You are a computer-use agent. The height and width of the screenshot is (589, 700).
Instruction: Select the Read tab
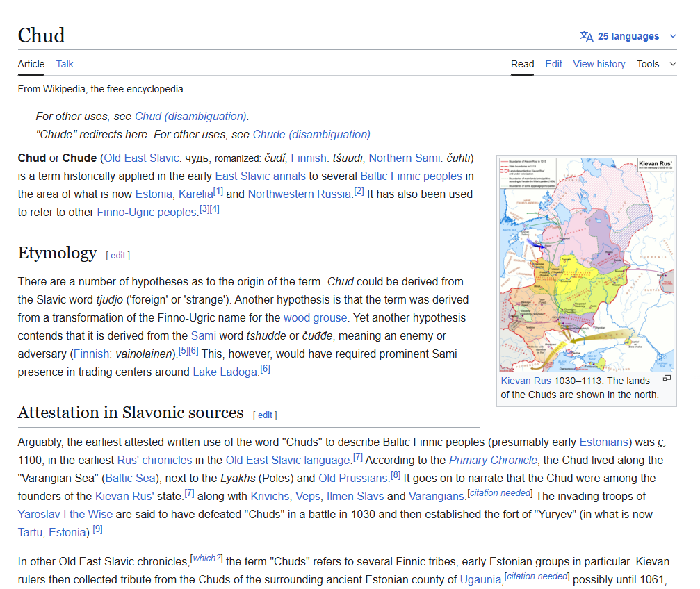(x=522, y=64)
